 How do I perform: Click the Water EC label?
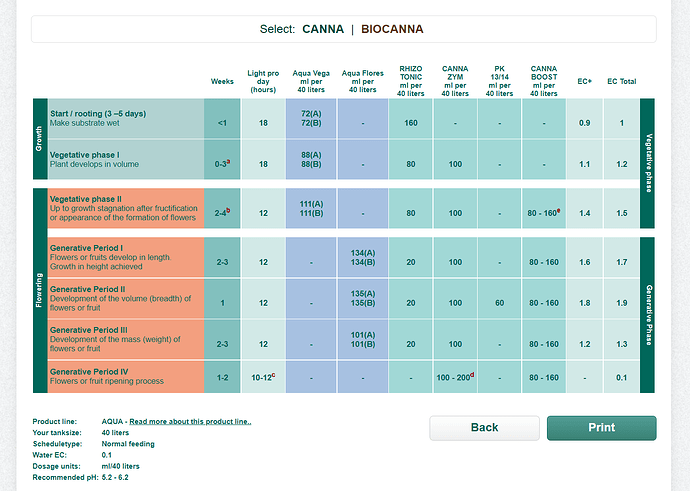pyautogui.click(x=50, y=455)
